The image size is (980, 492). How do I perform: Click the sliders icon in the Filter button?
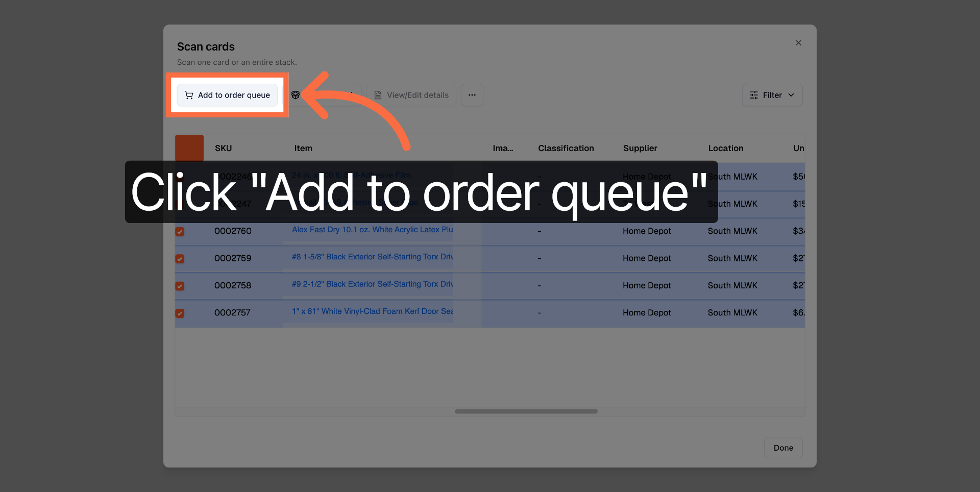point(754,95)
